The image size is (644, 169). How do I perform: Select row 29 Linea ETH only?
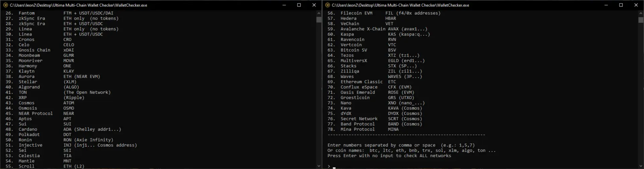pyautogui.click(x=62, y=29)
